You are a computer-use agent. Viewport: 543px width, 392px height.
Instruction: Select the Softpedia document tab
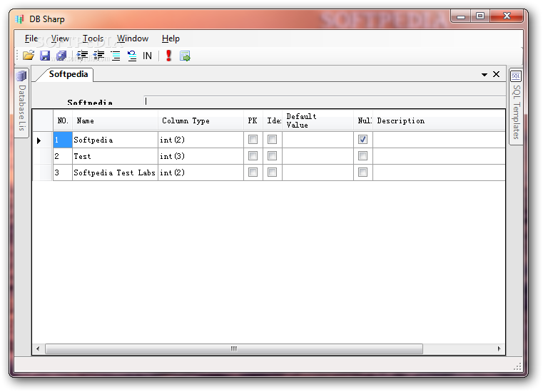[x=68, y=74]
